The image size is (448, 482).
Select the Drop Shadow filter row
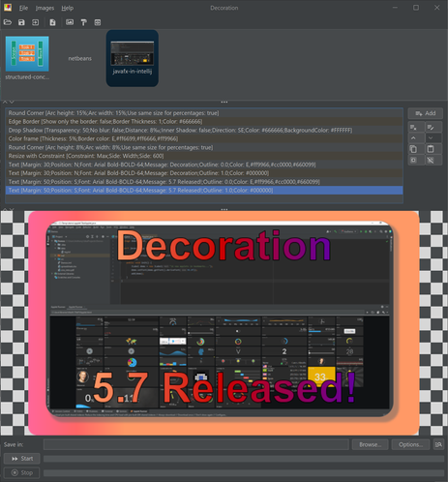pos(204,130)
